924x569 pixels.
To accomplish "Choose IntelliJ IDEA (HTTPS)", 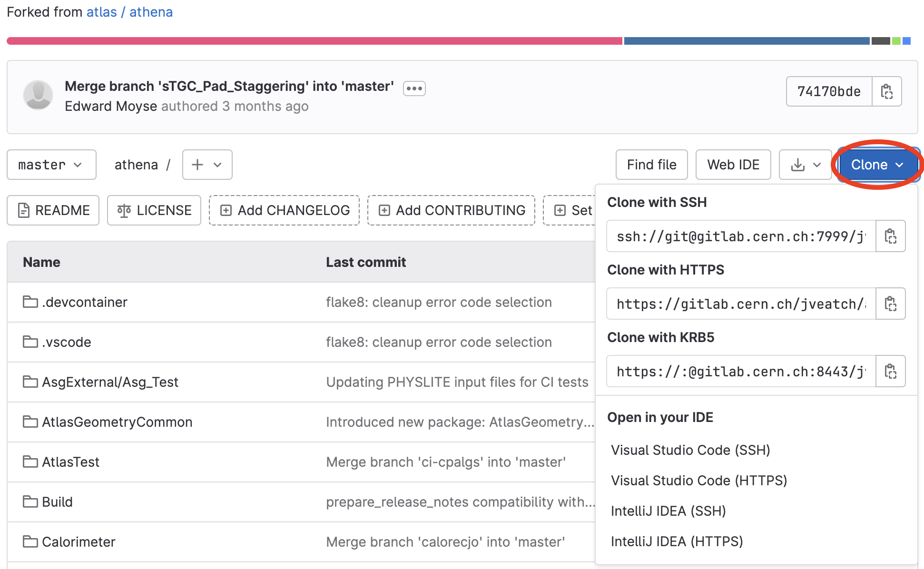I will 677,541.
